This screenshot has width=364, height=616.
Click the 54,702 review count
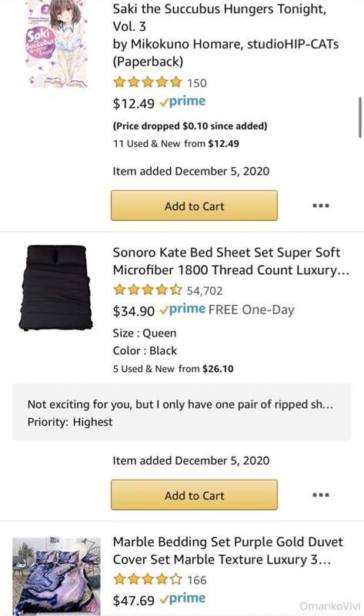tap(205, 291)
